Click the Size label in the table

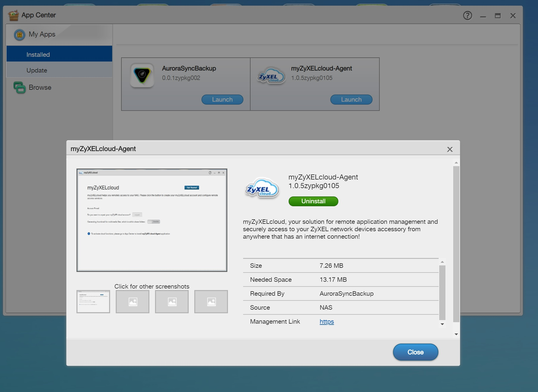(256, 265)
